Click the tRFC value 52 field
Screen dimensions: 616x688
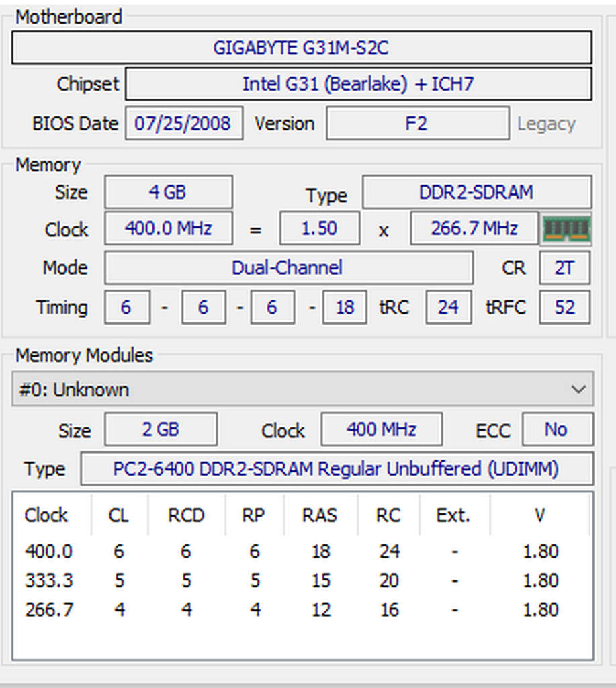click(564, 307)
